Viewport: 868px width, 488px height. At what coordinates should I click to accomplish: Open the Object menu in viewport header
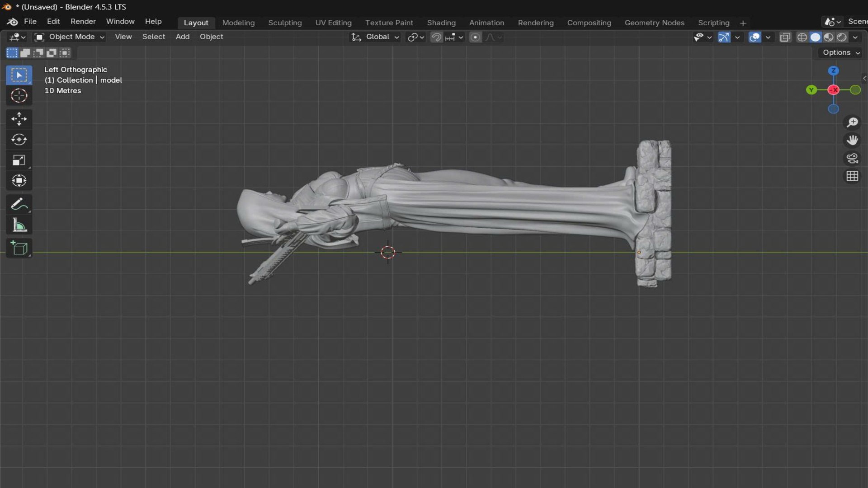tap(212, 37)
